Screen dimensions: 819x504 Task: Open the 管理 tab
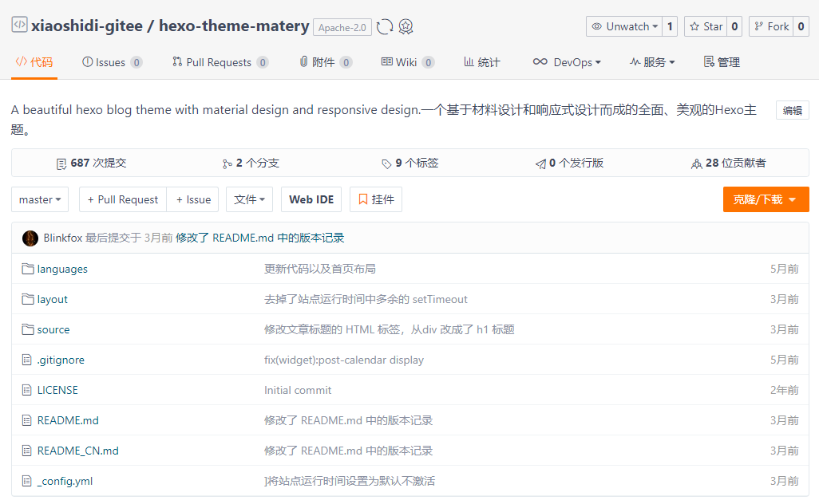pyautogui.click(x=722, y=62)
